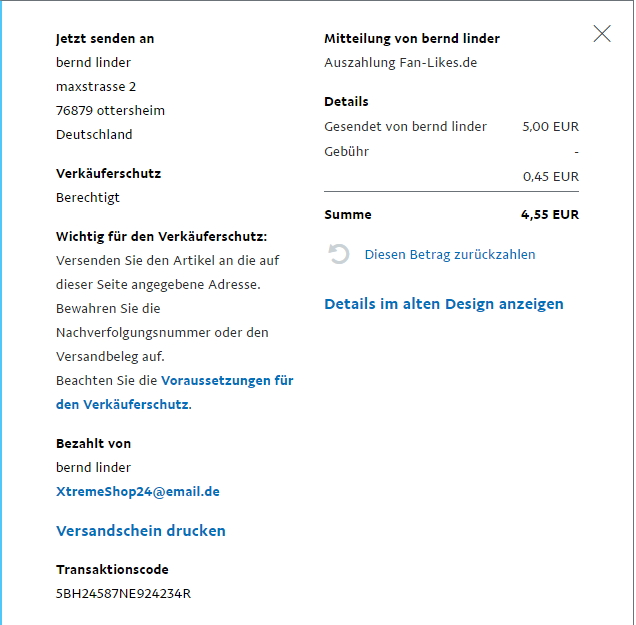Click the fee amount 0,45 EUR
Viewport: 636px width, 625px height.
coord(550,177)
